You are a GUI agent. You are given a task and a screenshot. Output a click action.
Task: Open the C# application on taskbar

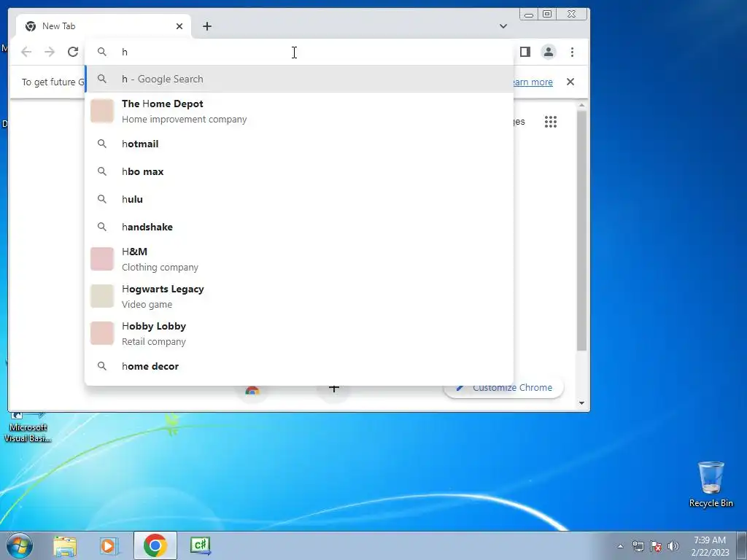click(x=200, y=545)
